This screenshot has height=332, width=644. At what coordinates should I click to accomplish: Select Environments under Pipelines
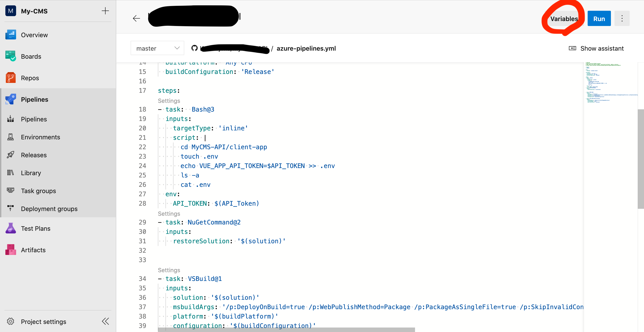tap(40, 137)
